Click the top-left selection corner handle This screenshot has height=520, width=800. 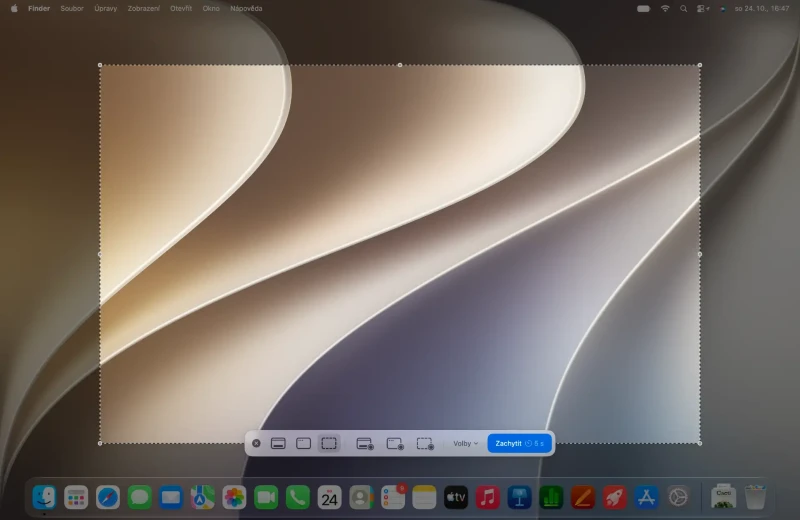click(100, 65)
